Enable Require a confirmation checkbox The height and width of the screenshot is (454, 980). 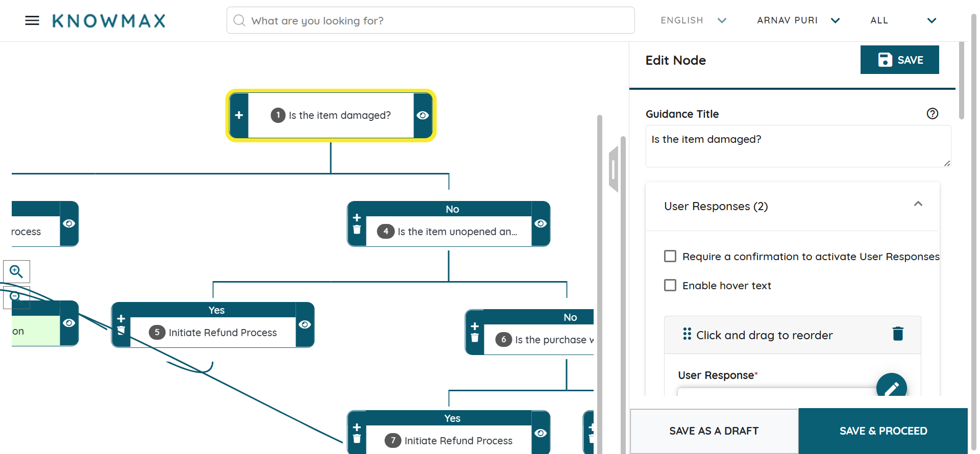pyautogui.click(x=670, y=256)
